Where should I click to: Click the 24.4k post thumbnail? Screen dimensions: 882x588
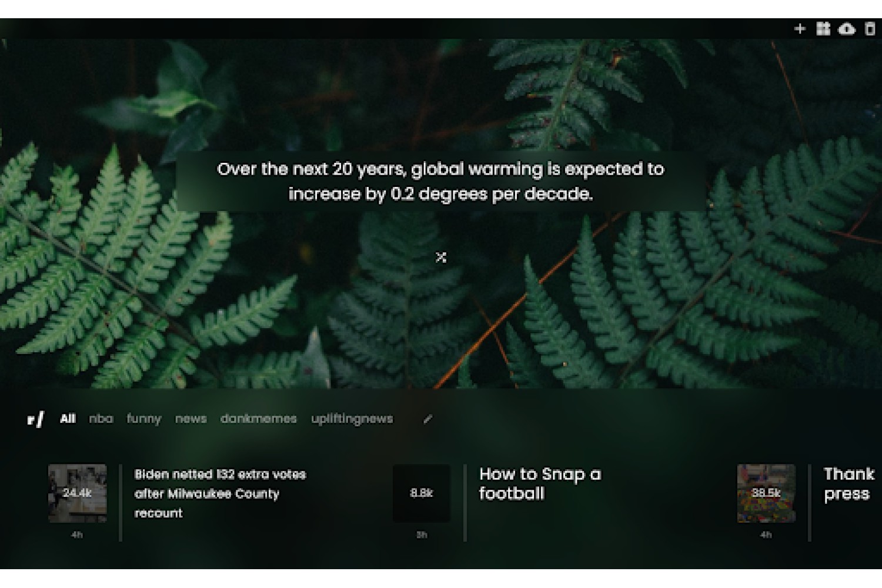click(78, 493)
